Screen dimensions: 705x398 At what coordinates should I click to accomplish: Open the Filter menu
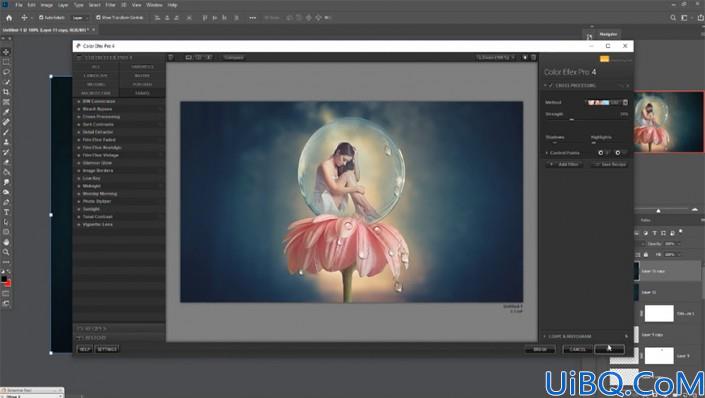[110, 5]
